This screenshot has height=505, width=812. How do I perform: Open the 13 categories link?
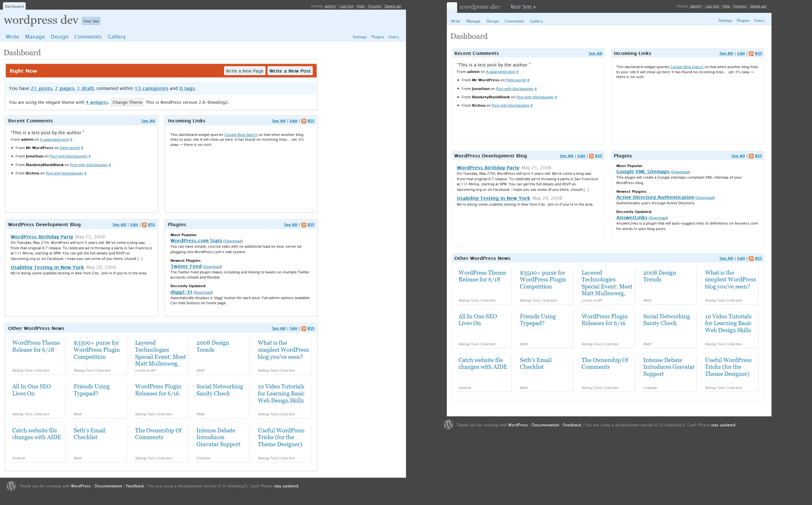pyautogui.click(x=151, y=89)
